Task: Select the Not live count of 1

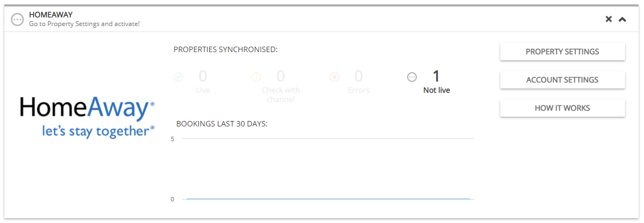Action: pos(436,77)
